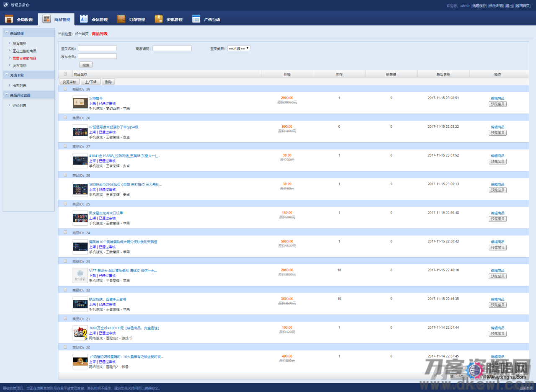536x392 pixels.
Task: Collapse the 充值卡密 sidebar section
Action: [7, 75]
